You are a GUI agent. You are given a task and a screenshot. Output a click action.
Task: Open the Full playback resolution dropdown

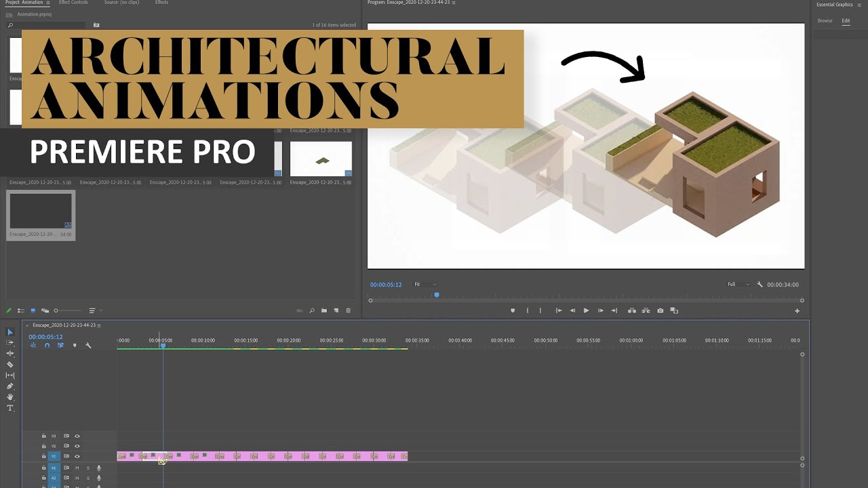[x=738, y=284]
